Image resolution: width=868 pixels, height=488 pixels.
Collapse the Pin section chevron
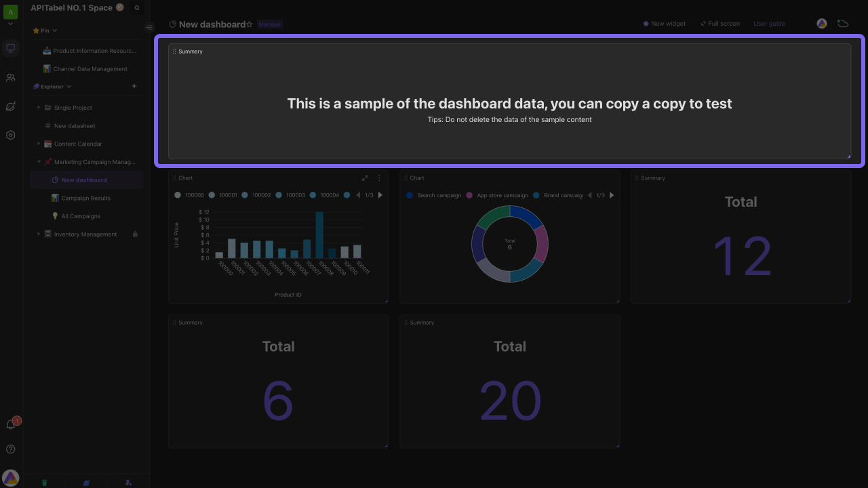(55, 30)
